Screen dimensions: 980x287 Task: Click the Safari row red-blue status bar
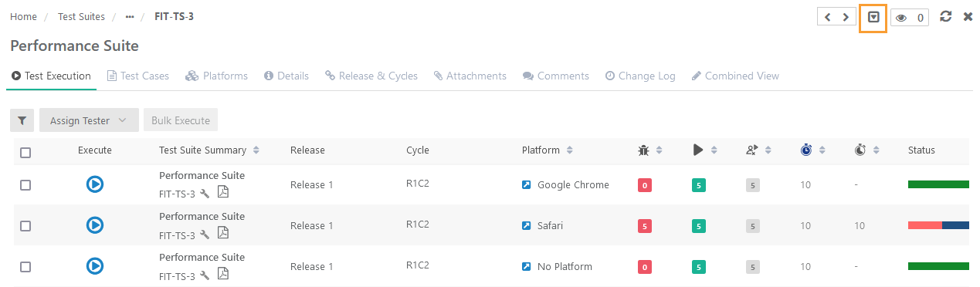(x=938, y=225)
